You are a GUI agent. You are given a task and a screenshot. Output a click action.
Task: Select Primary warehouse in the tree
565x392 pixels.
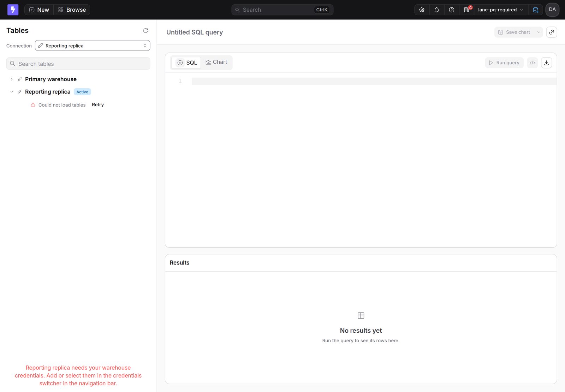(x=51, y=79)
